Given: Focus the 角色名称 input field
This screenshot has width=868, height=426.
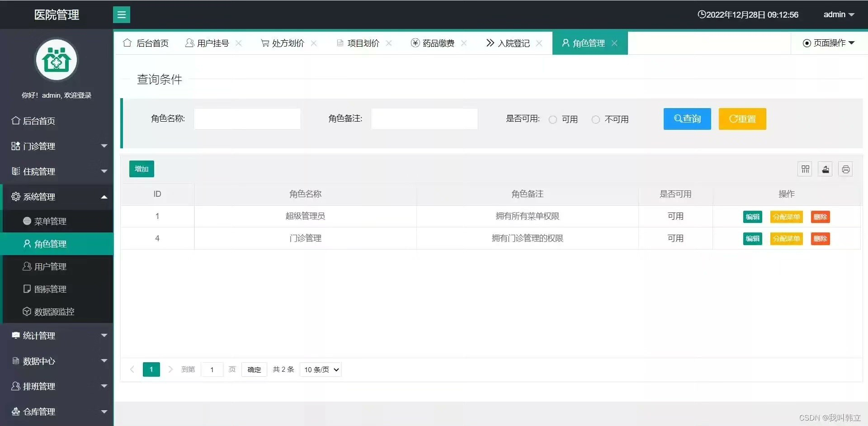Looking at the screenshot, I should [247, 118].
